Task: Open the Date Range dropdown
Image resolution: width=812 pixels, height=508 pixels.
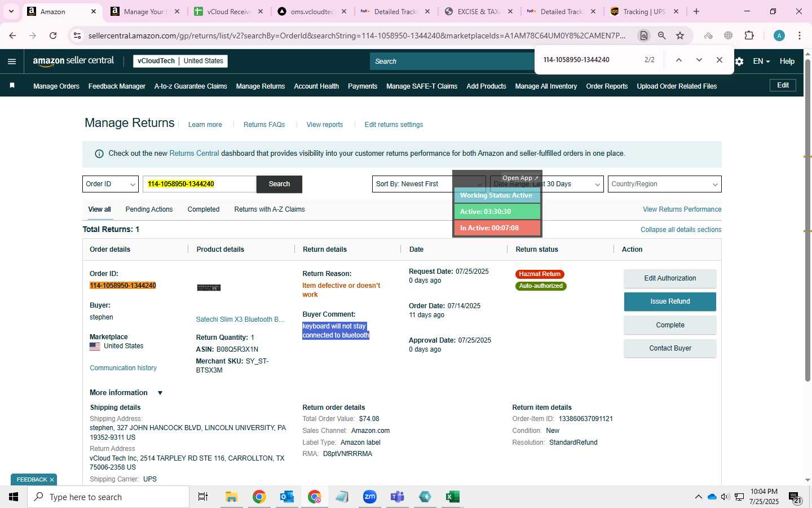Action: point(546,184)
